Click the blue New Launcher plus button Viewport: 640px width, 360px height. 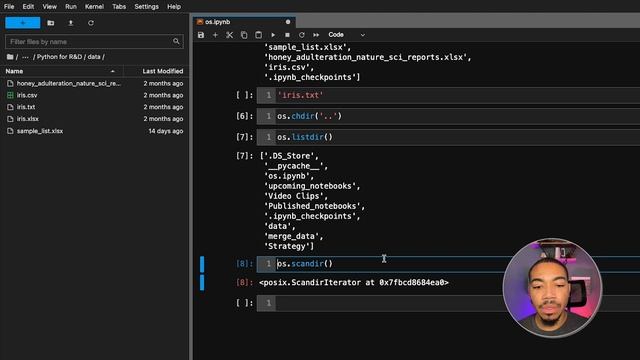[x=23, y=23]
